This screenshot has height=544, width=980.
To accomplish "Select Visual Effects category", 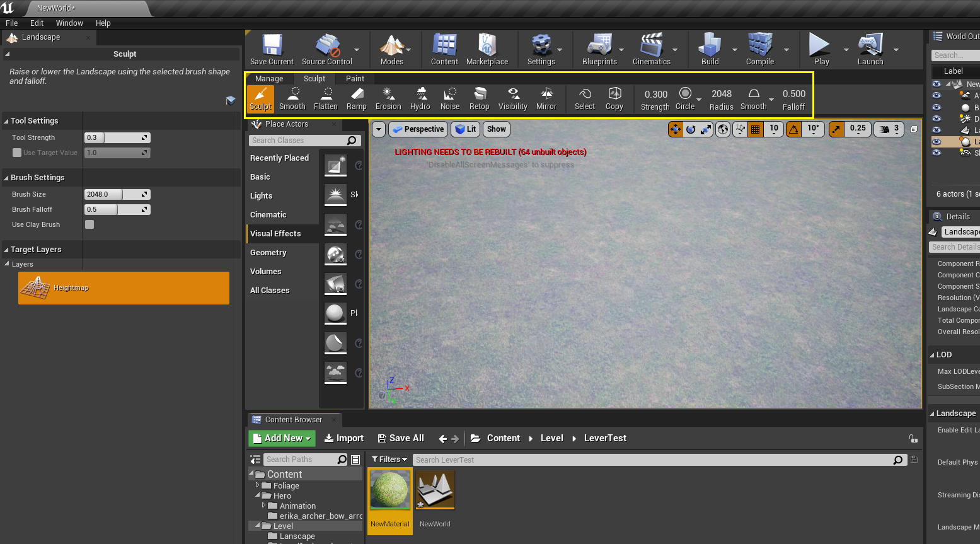I will click(282, 233).
